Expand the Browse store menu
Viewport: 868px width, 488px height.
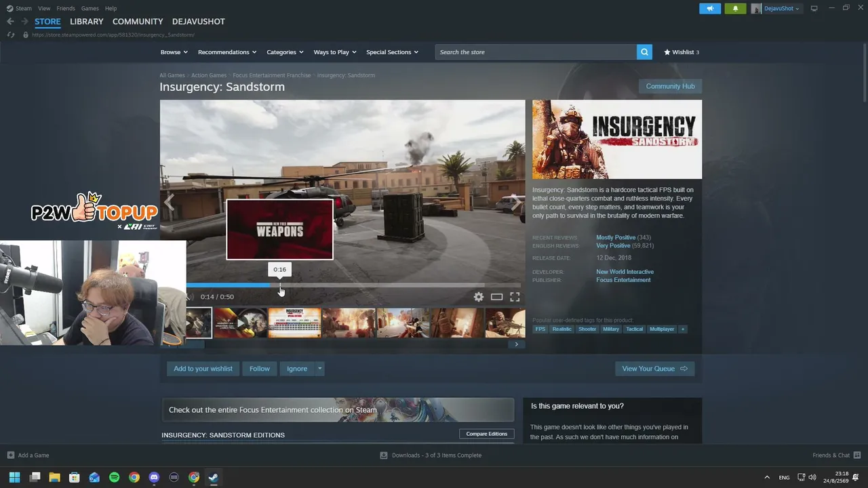[174, 52]
